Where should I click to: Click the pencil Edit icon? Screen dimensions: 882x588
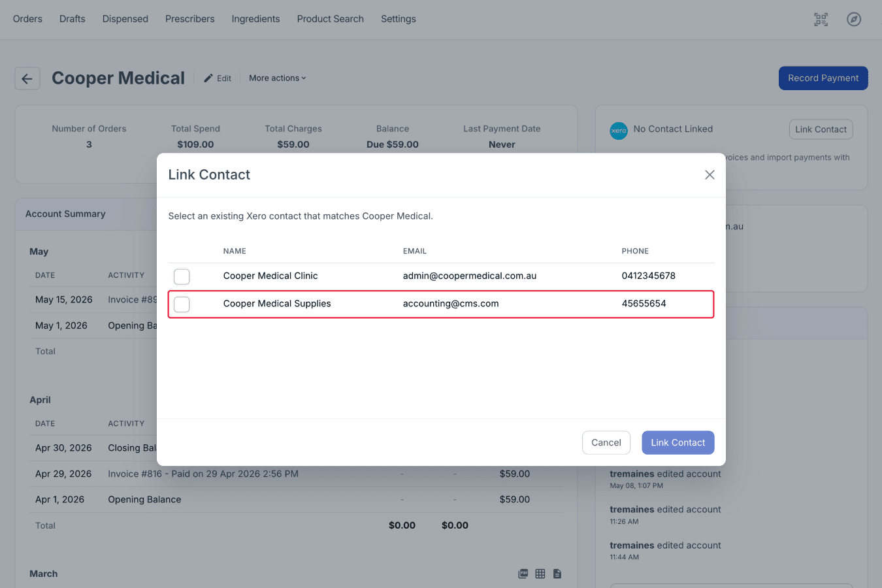point(208,78)
